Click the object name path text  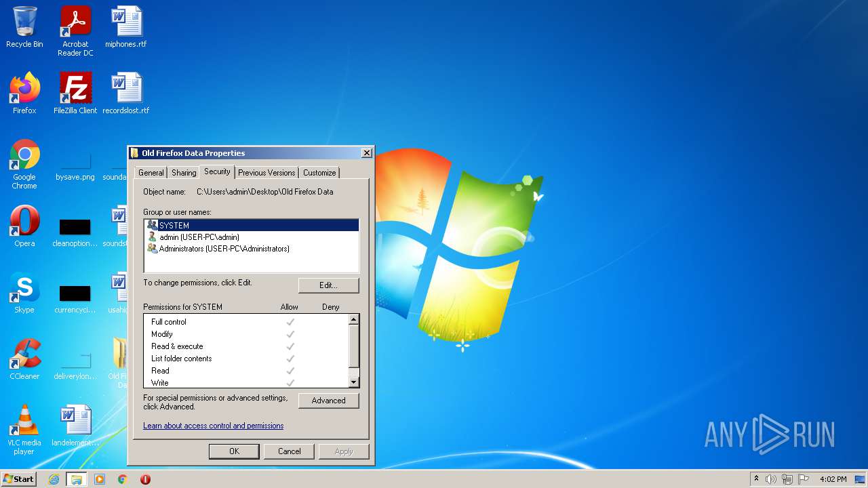tap(264, 192)
